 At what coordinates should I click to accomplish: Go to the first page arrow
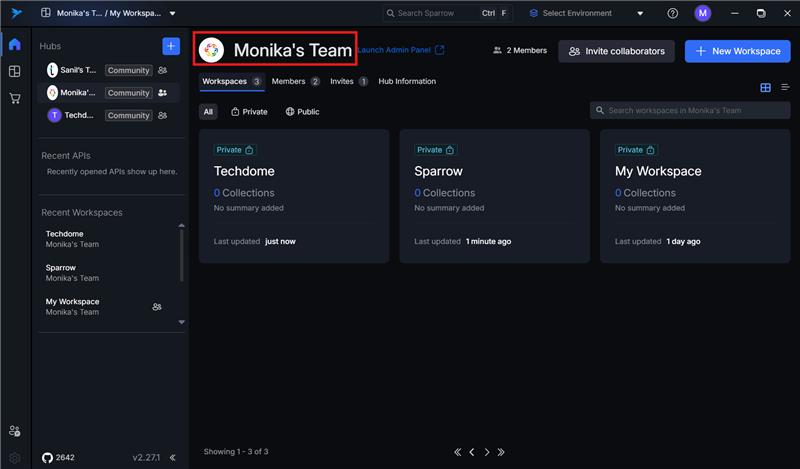click(458, 452)
